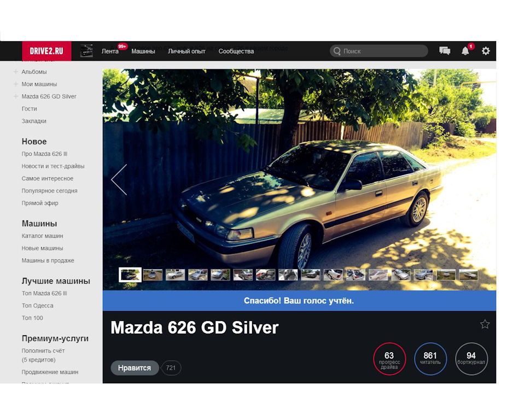Open Продвижение машин link

pyautogui.click(x=50, y=372)
